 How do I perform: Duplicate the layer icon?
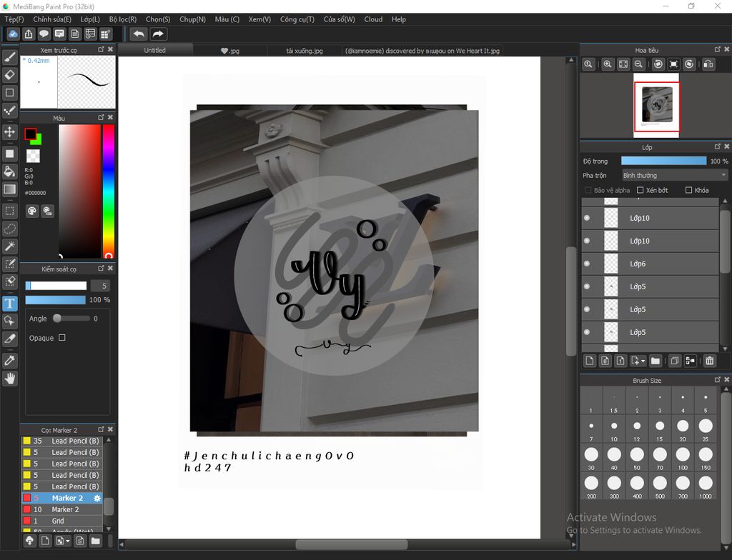[x=675, y=361]
